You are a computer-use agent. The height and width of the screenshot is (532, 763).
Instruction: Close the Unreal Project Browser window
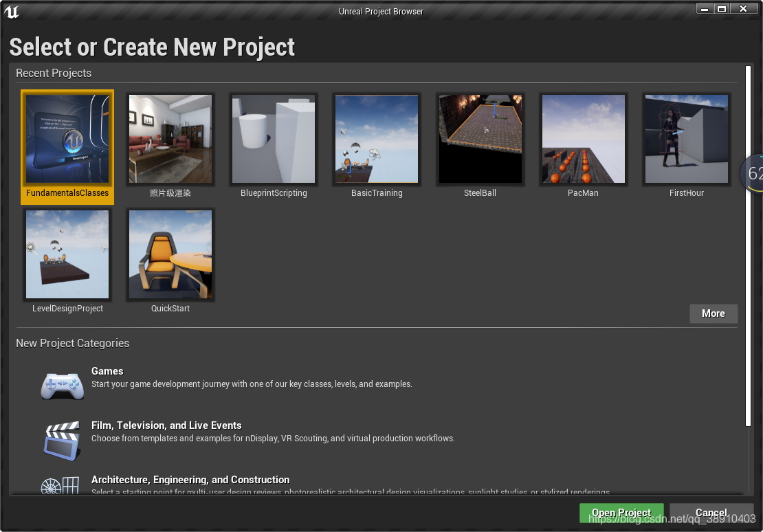click(x=743, y=9)
